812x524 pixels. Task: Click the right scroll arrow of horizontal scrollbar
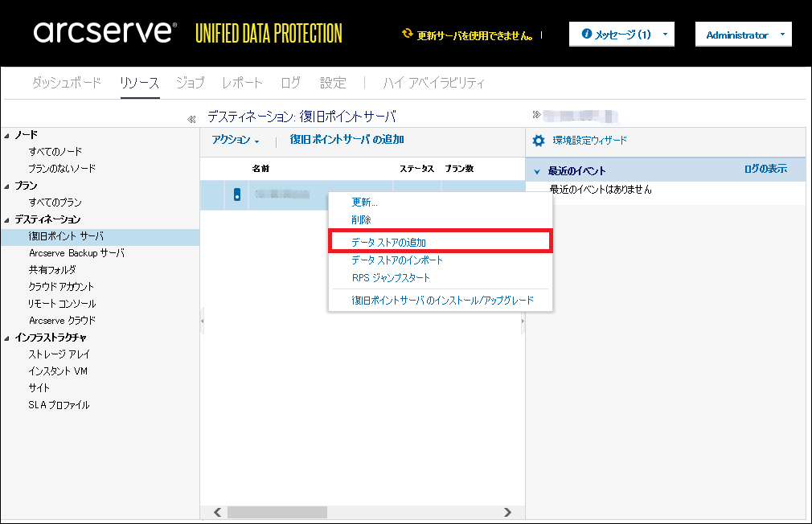tap(507, 512)
